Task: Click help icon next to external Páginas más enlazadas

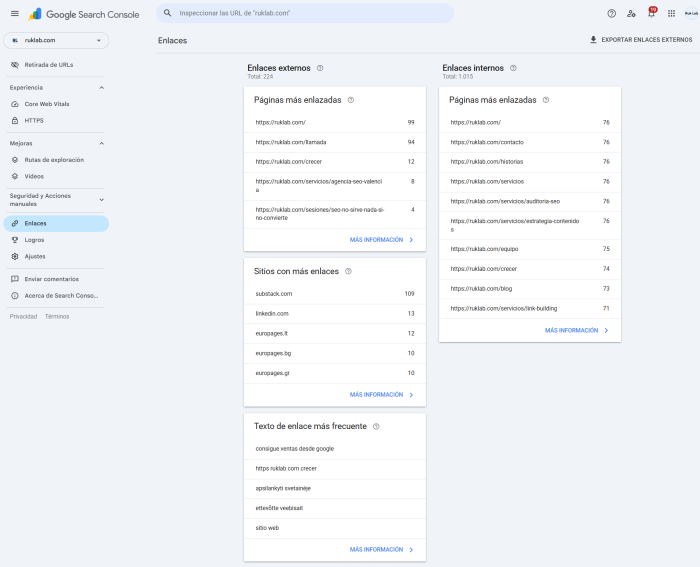Action: 351,100
